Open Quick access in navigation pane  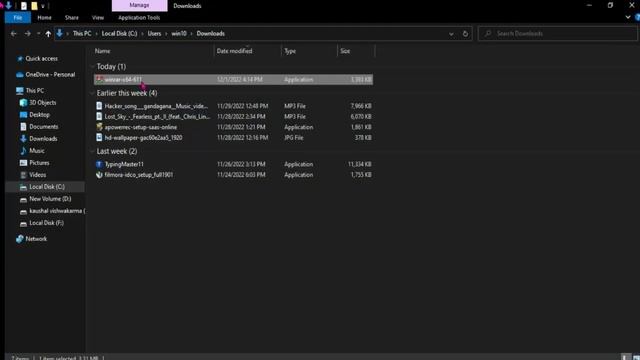(x=41, y=59)
